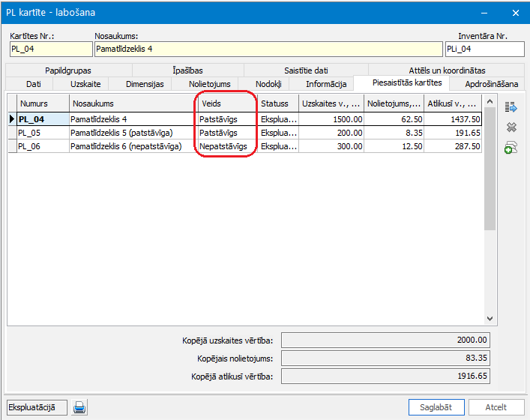The image size is (530, 420).
Task: Open the Attēls un koordinātas tab
Action: click(x=447, y=70)
